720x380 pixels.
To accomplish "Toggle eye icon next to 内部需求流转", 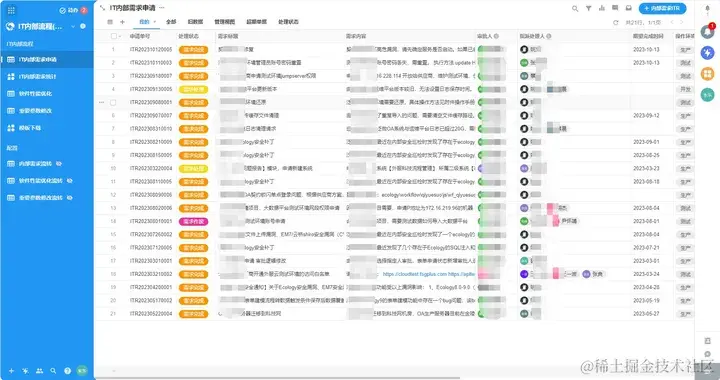I will coord(59,163).
